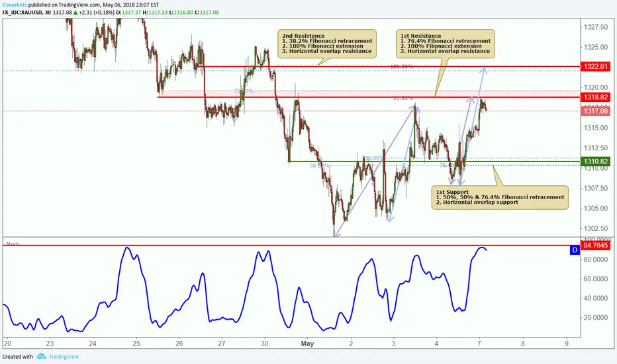This screenshot has width=617, height=364.
Task: Click the 1st Support annotation box
Action: [500, 197]
